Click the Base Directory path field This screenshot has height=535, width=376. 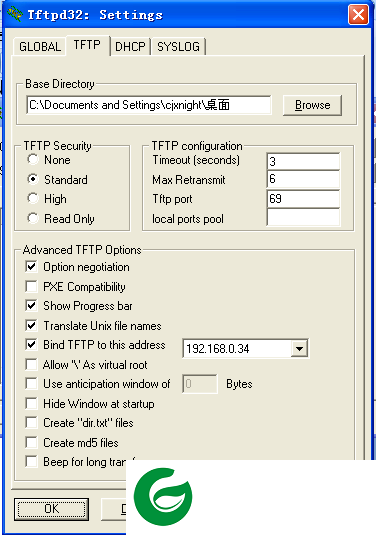point(149,105)
